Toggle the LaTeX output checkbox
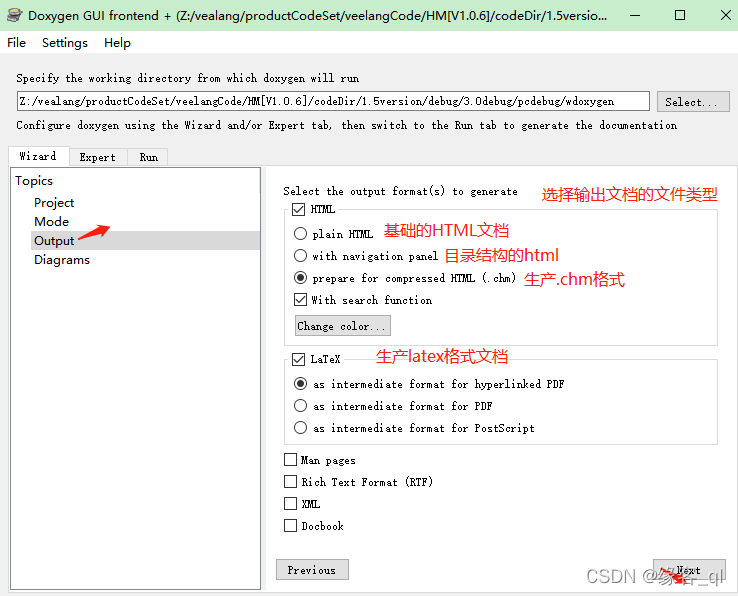Viewport: 738px width, 596px height. (x=298, y=360)
